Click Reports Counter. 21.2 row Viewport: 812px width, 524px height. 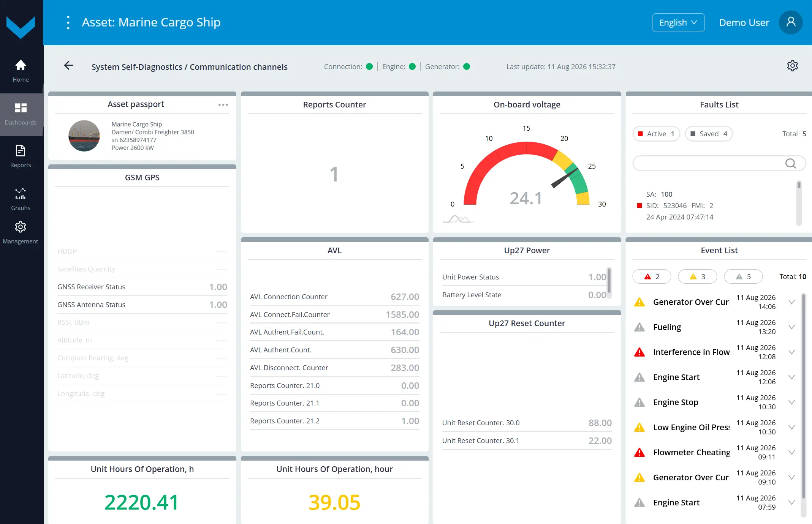pyautogui.click(x=334, y=421)
